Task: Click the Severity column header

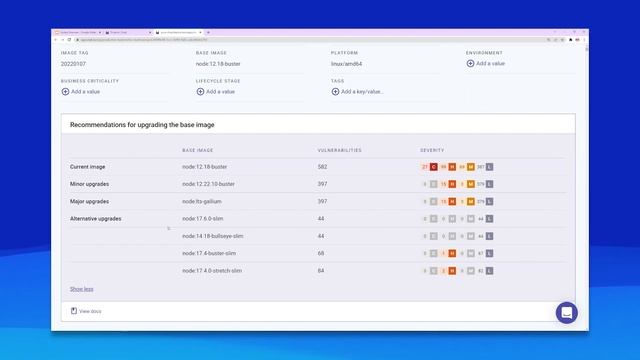Action: coord(432,150)
